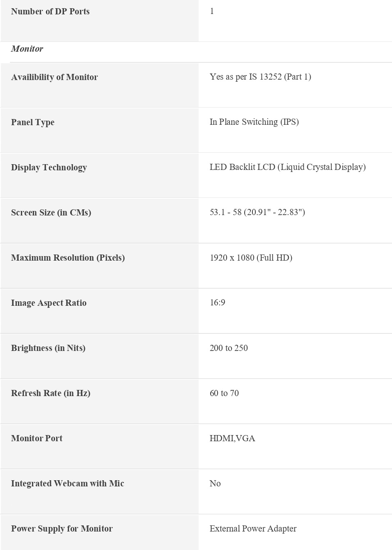Image resolution: width=392 pixels, height=550 pixels.
Task: Select the "External Power Adapter" value
Action: pos(253,529)
